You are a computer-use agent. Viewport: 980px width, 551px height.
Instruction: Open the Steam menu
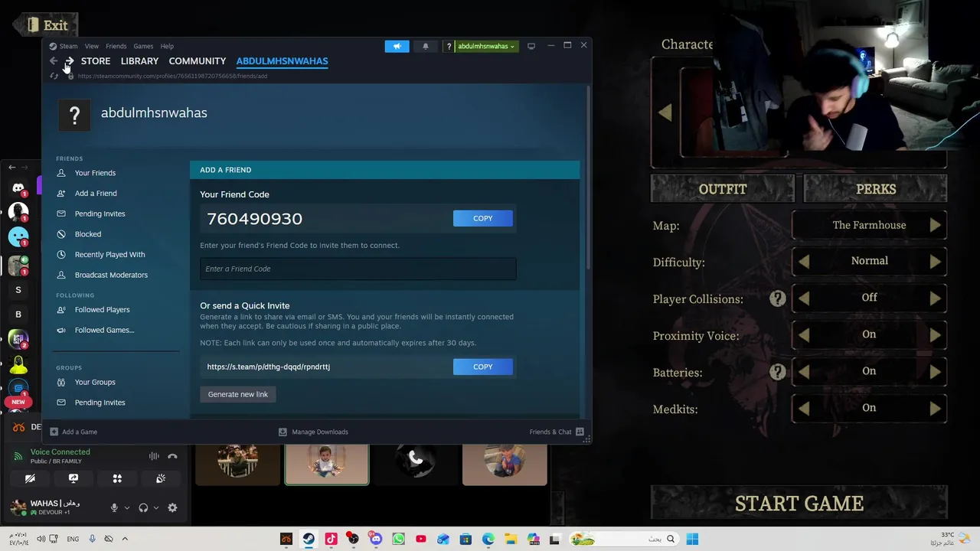coord(64,46)
